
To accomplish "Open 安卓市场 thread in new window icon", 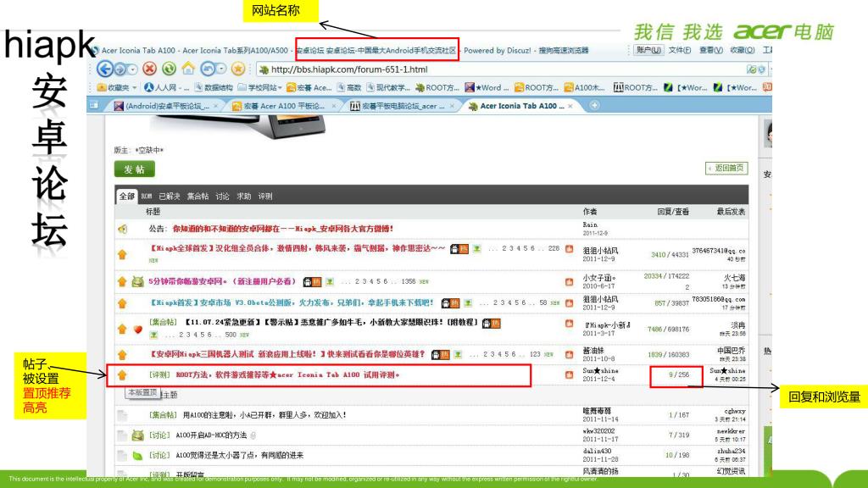I will tap(569, 302).
